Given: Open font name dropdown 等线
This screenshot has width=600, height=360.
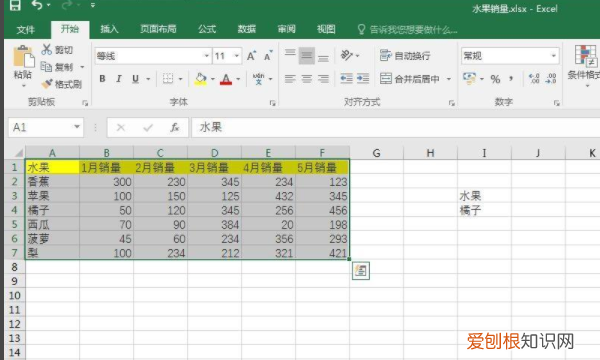Looking at the screenshot, I should (207, 56).
